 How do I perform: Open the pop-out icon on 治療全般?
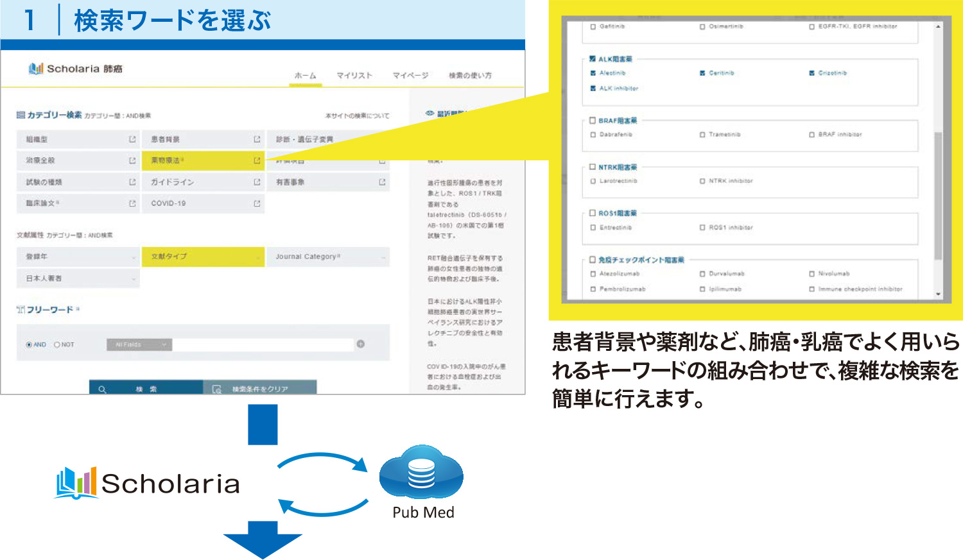(132, 160)
